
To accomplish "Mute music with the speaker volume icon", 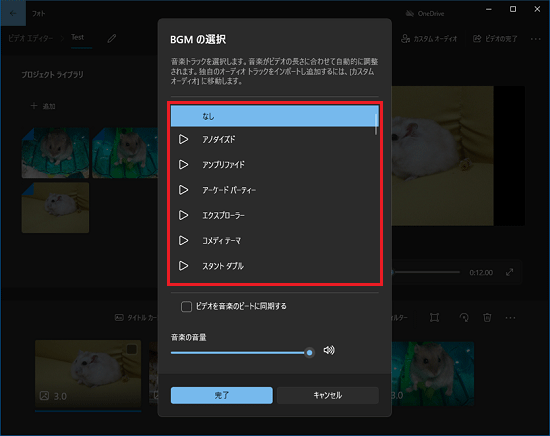I will (329, 350).
